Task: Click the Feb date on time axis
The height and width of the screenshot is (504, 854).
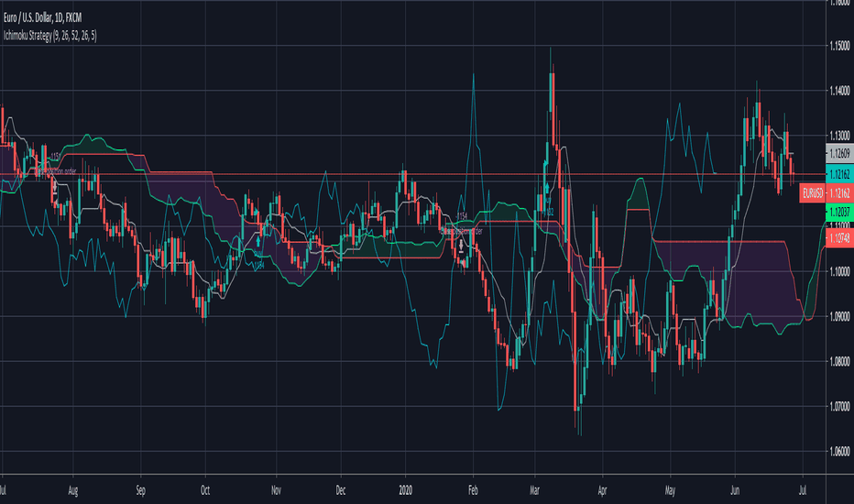Action: [x=473, y=490]
